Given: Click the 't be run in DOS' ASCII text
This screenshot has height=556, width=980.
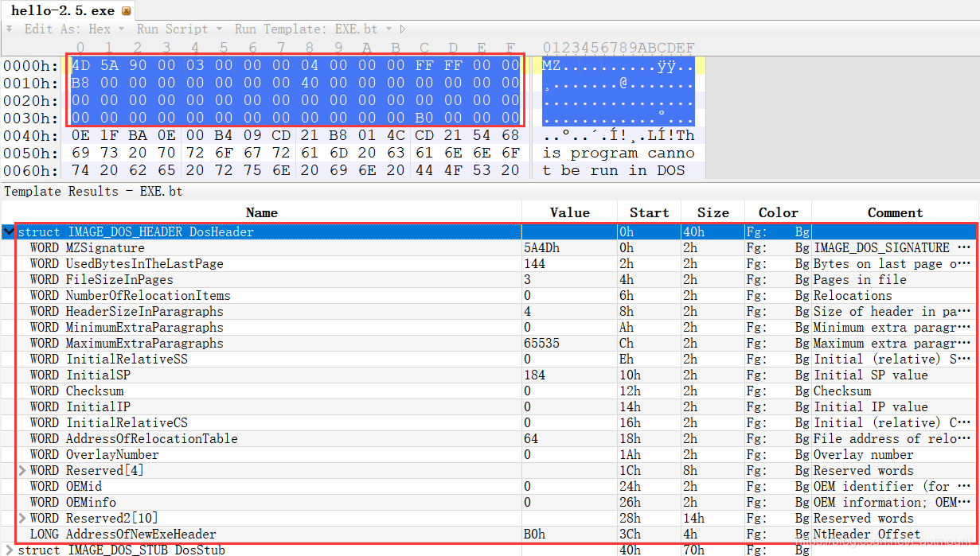Looking at the screenshot, I should [614, 171].
